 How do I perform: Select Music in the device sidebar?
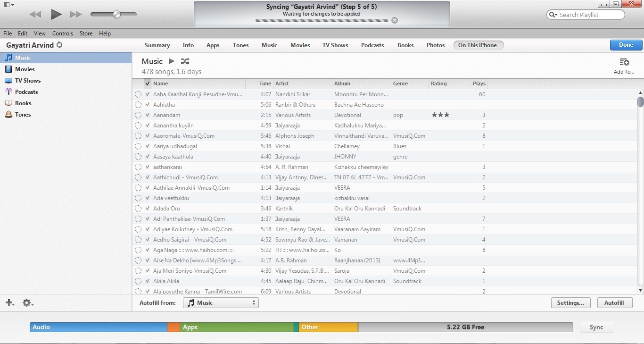pos(66,58)
